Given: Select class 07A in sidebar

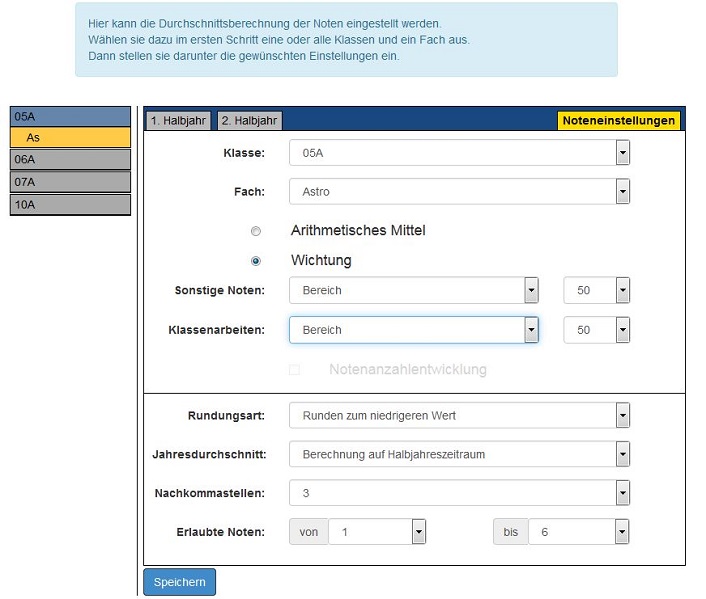Looking at the screenshot, I should tap(70, 182).
